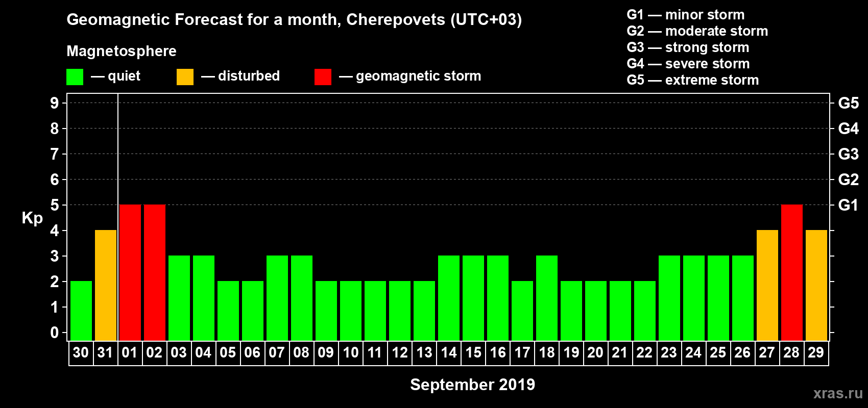Click date label '31' on the axis
Viewport: 868px width, 408px height.
pos(105,352)
